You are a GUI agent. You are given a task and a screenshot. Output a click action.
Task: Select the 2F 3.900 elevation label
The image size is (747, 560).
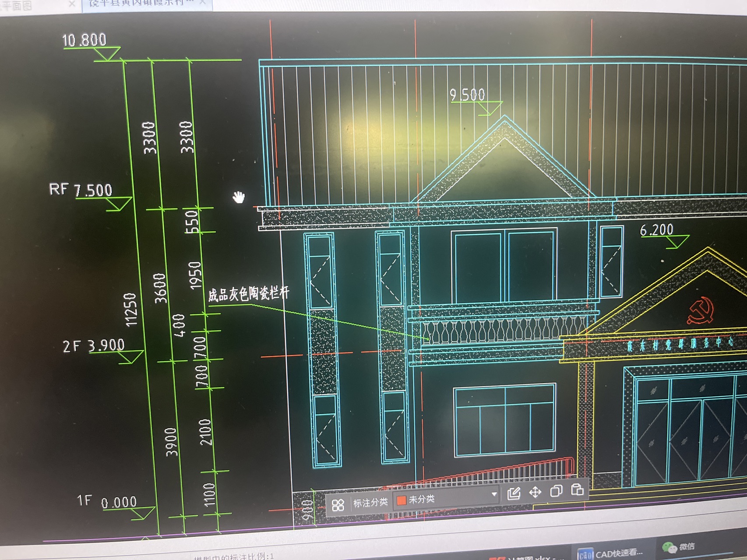pyautogui.click(x=94, y=345)
